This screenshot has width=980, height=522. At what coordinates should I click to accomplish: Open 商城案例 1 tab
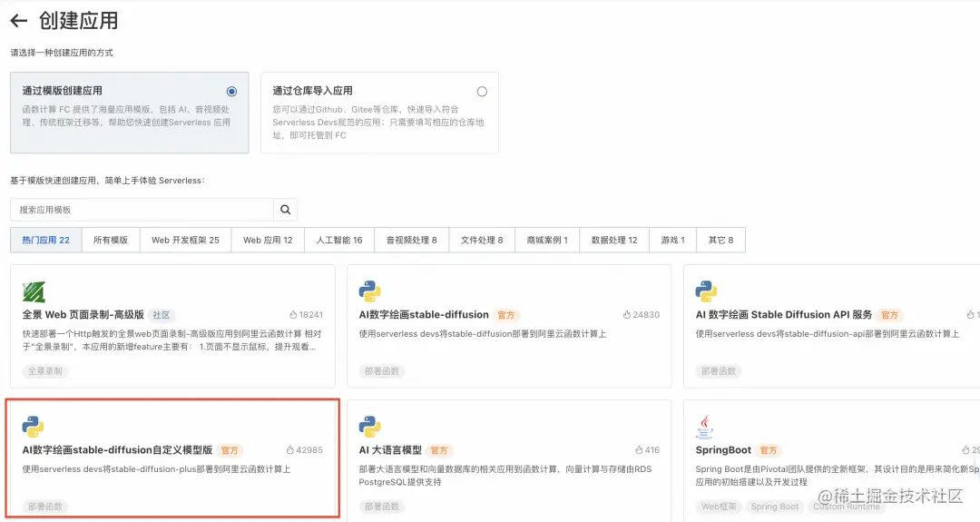click(x=547, y=240)
